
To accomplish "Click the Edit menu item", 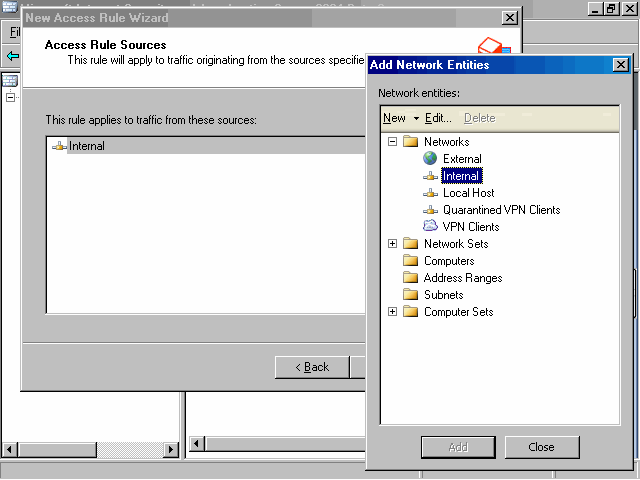I will coord(438,118).
